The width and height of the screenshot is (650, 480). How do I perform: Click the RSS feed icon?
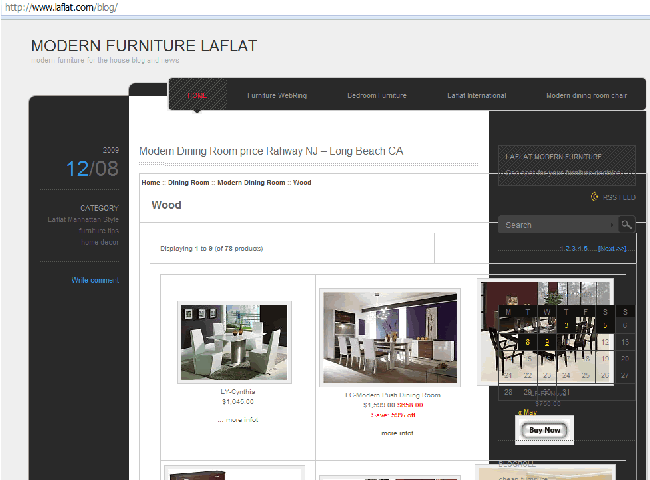point(594,196)
